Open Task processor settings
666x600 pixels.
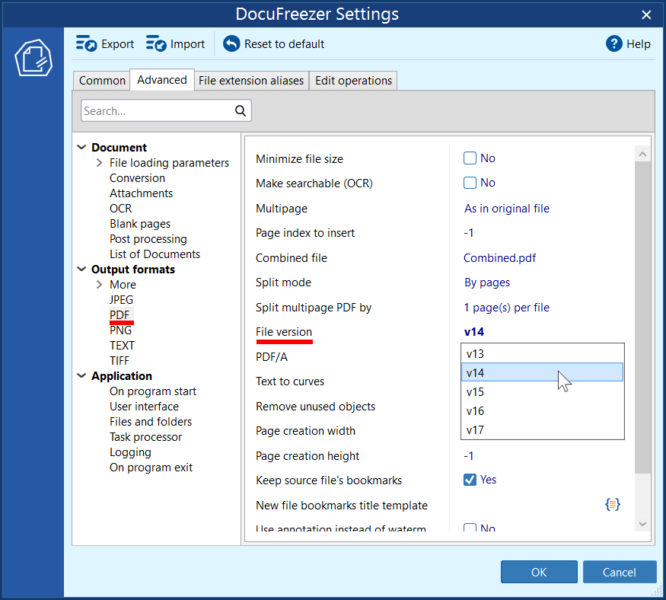tap(146, 437)
